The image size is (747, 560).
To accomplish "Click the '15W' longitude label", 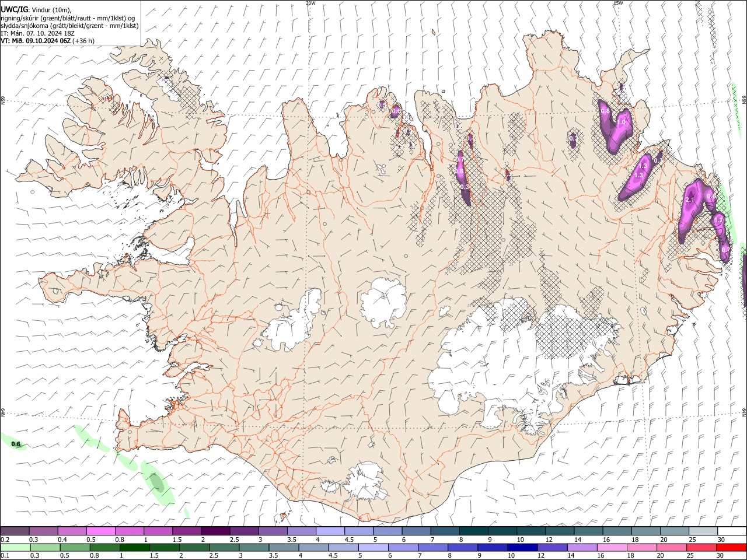I will [618, 3].
